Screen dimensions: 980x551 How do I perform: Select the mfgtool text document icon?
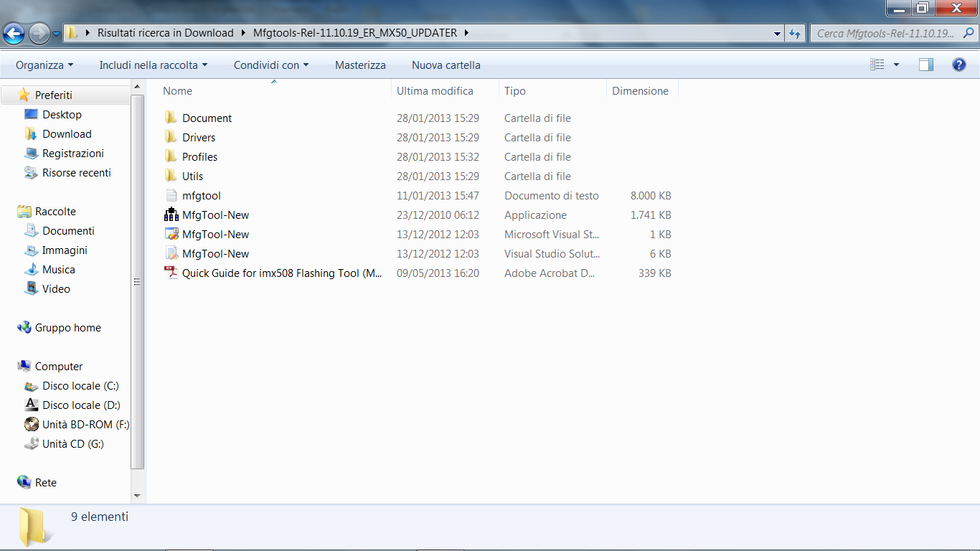[171, 195]
